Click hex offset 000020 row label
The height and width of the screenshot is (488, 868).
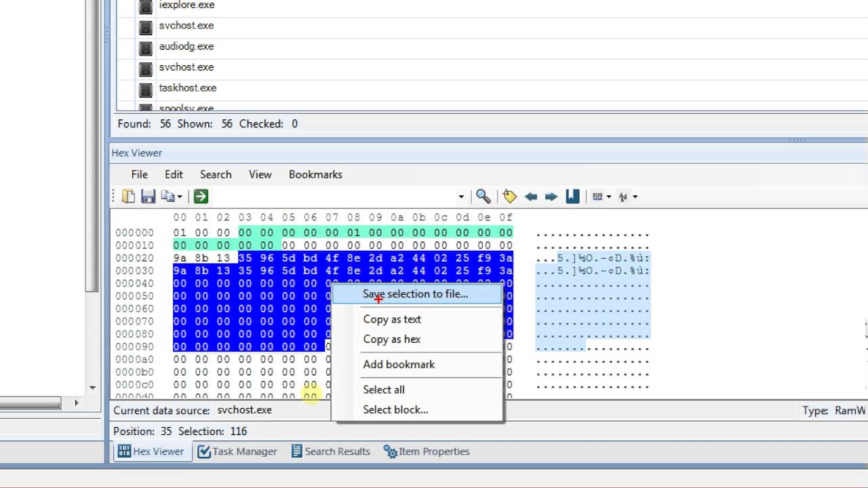pos(135,258)
